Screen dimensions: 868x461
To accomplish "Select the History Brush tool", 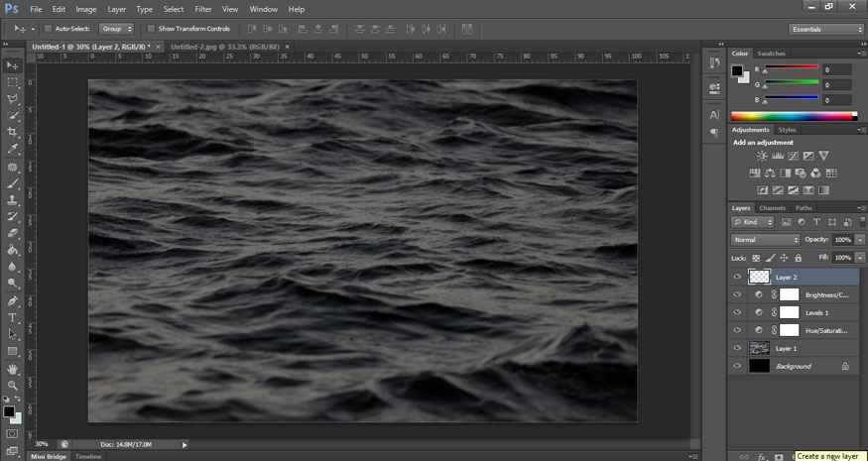I will pyautogui.click(x=12, y=217).
